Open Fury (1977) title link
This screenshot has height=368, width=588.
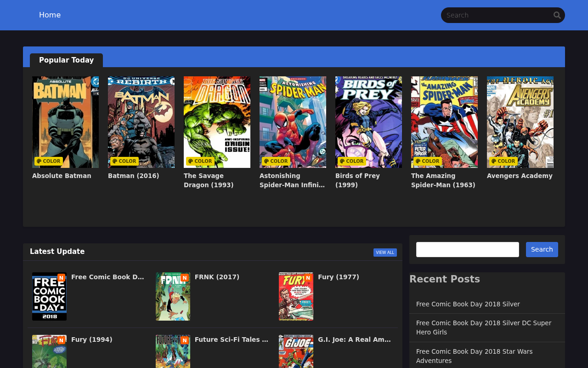coord(339,277)
